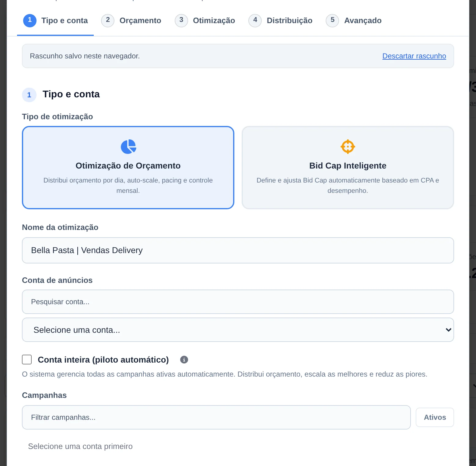The image size is (476, 466).
Task: Click the Bid Cap description text
Action: 348,186
